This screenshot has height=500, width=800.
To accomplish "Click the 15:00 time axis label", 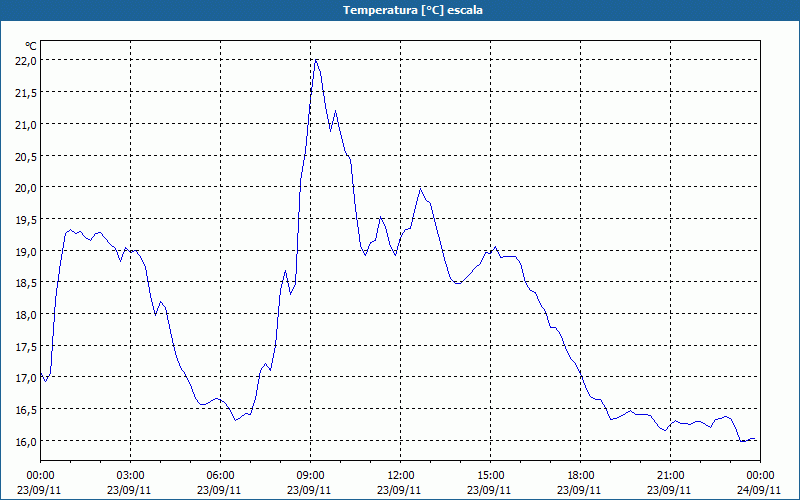I will point(490,476).
